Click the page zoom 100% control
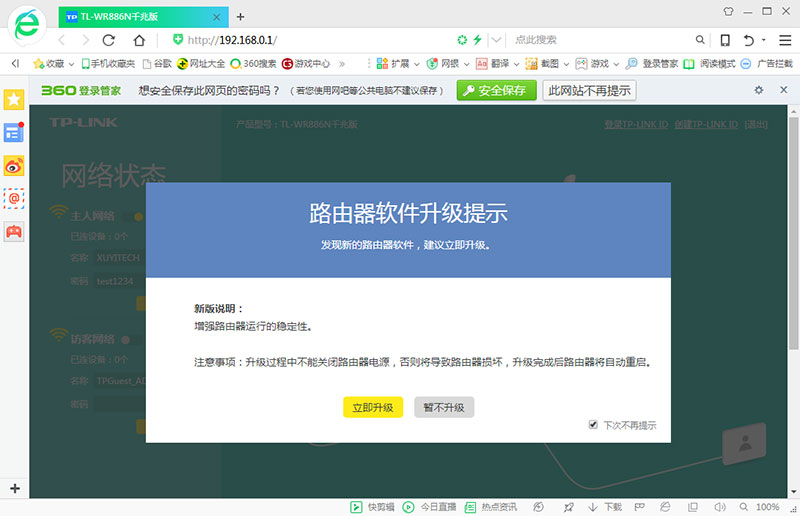 click(759, 507)
